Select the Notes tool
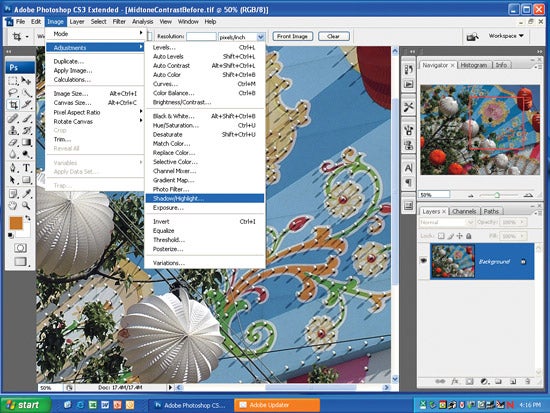This screenshot has width=550, height=413. point(13,193)
